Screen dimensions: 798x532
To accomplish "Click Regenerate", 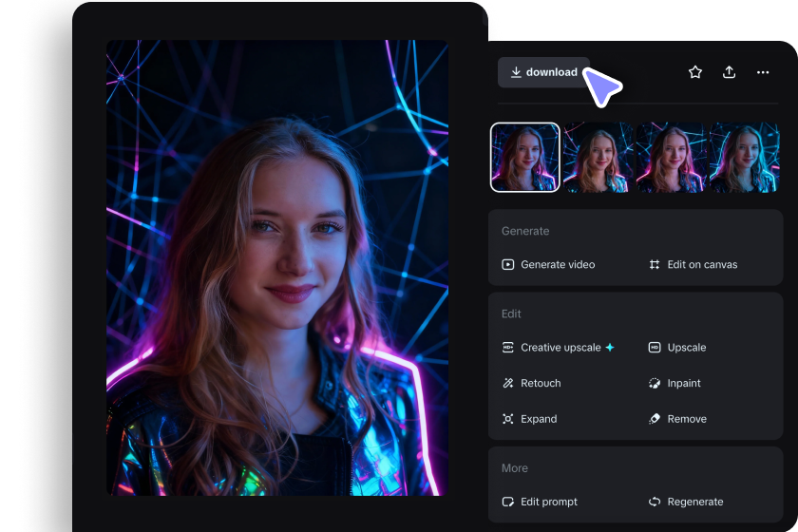I will [x=686, y=502].
